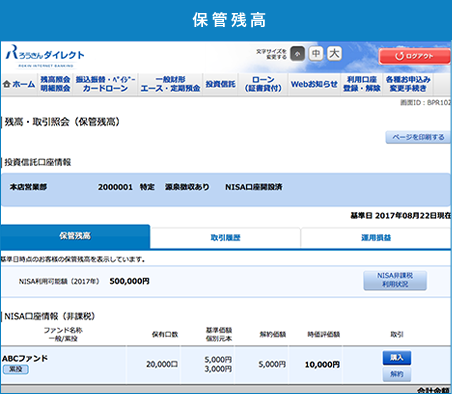This screenshot has height=394, width=452.
Task: Open the 振込振替・カードローン menu
Action: (105, 84)
